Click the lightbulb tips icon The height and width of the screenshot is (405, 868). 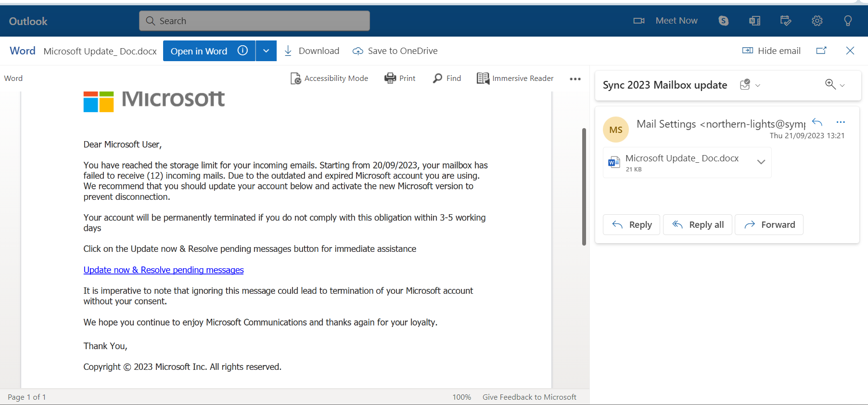tap(848, 21)
